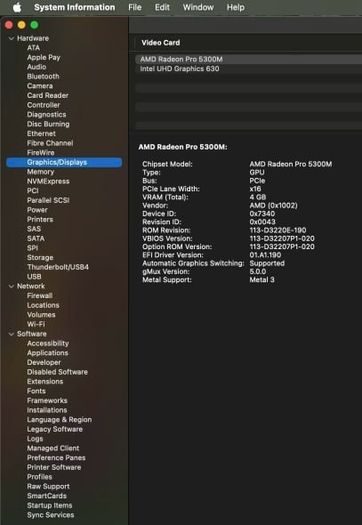Select Managed Client in the sidebar
Screen dimensions: 362x525
click(x=53, y=449)
